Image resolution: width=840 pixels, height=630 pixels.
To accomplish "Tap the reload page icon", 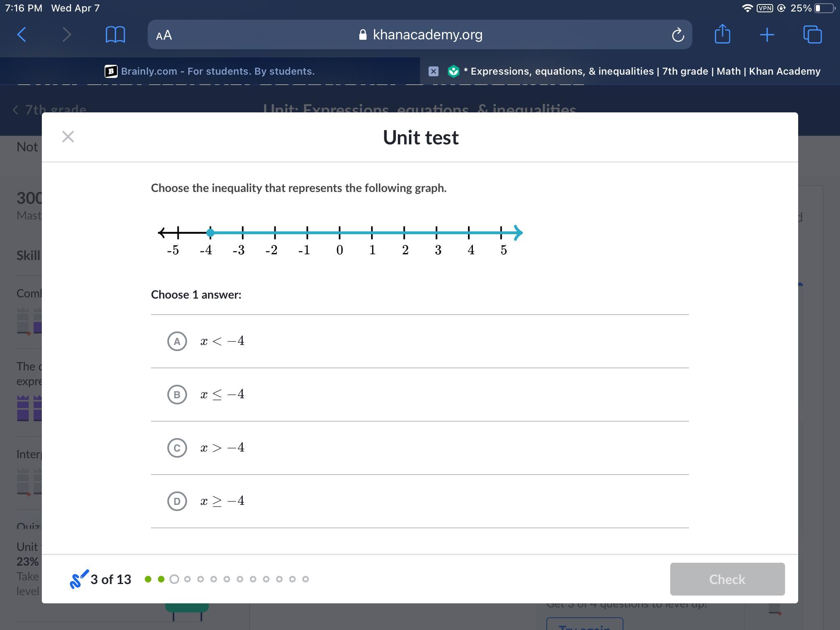I will pos(678,35).
